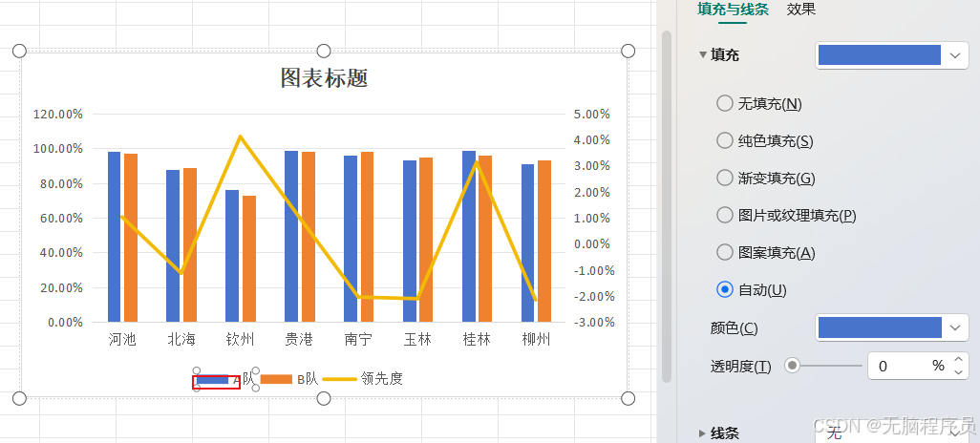This screenshot has height=443, width=980.
Task: Click the bottom-center chart resize handle
Action: tap(324, 399)
